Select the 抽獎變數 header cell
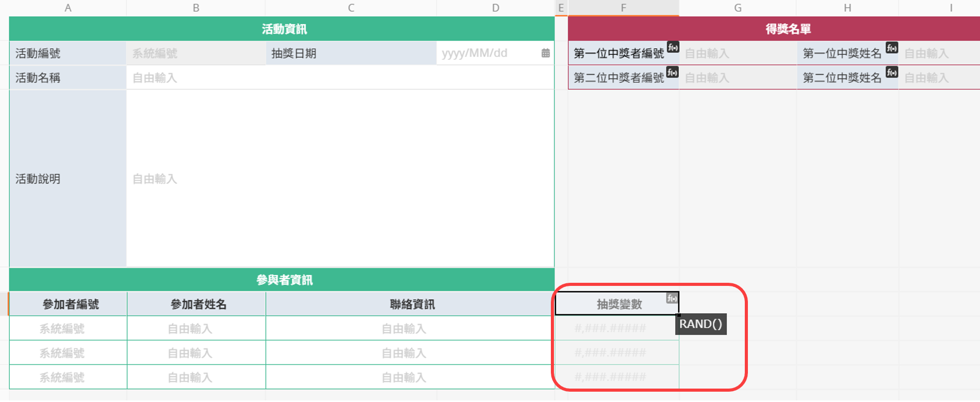This screenshot has height=402, width=980. pos(617,304)
